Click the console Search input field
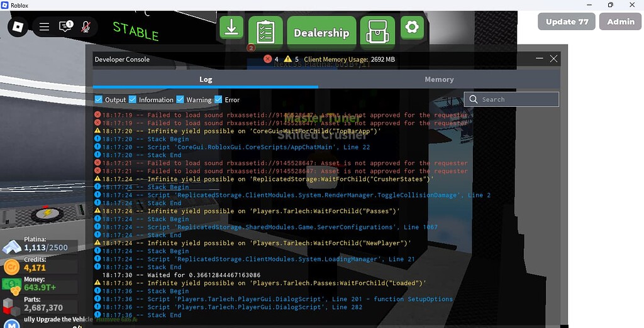 tap(511, 99)
